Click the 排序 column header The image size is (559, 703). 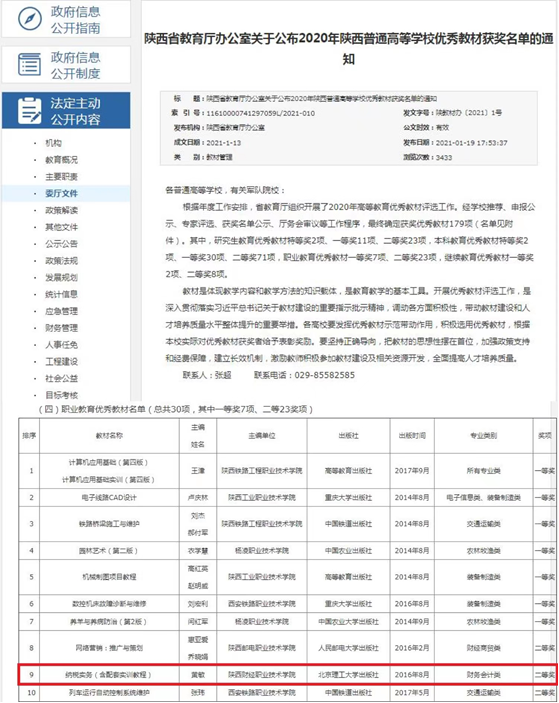coord(29,435)
